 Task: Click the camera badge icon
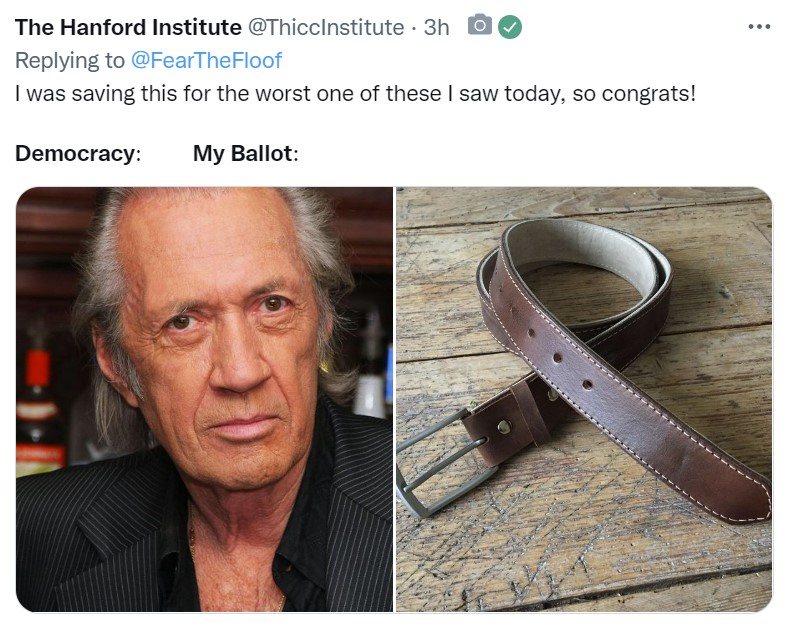(x=479, y=25)
